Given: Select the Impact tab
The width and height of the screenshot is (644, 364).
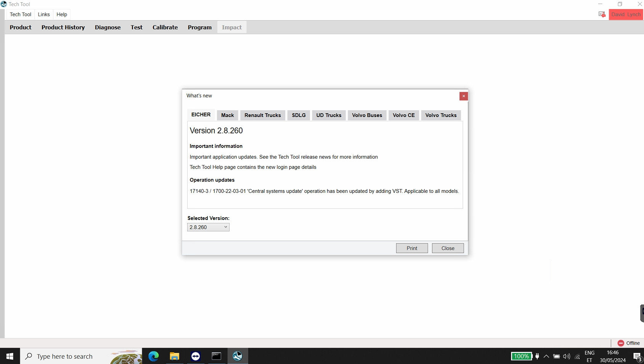Looking at the screenshot, I should click(232, 27).
